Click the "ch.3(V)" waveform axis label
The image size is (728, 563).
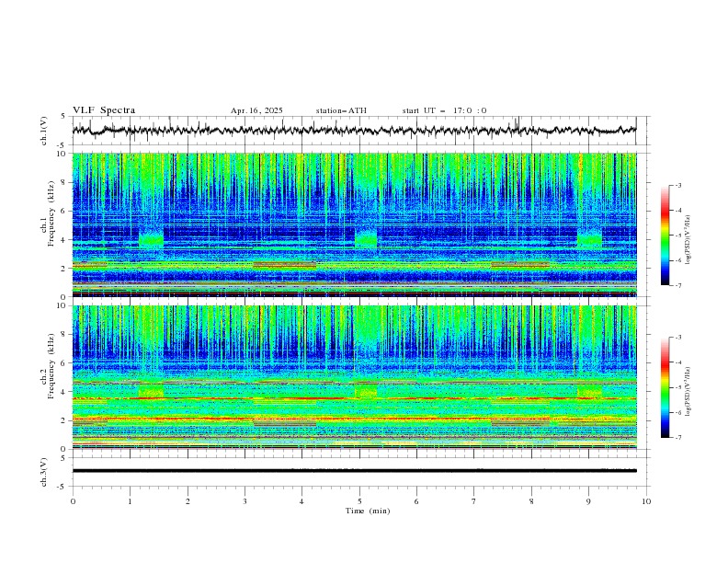click(x=44, y=472)
